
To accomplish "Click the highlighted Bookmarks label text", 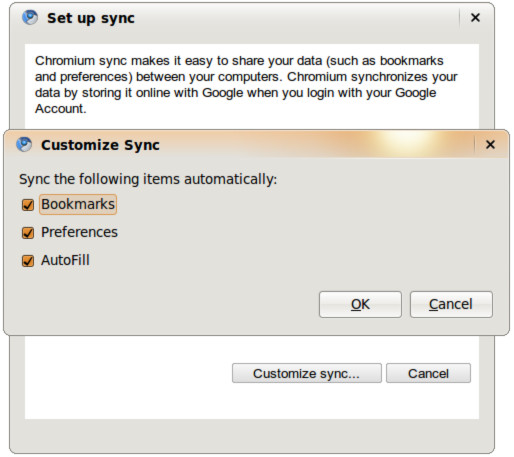I will 78,204.
